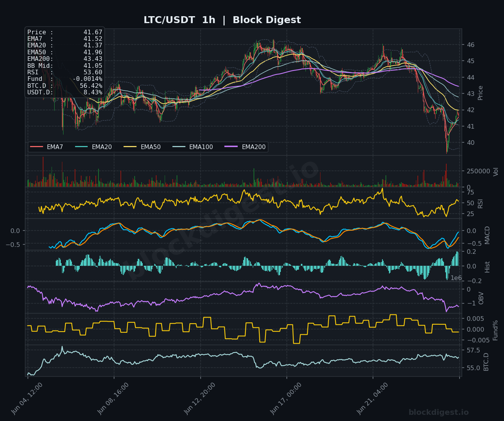Click the EMA100 legend label
Screen dimensions: 504x421
pyautogui.click(x=201, y=147)
